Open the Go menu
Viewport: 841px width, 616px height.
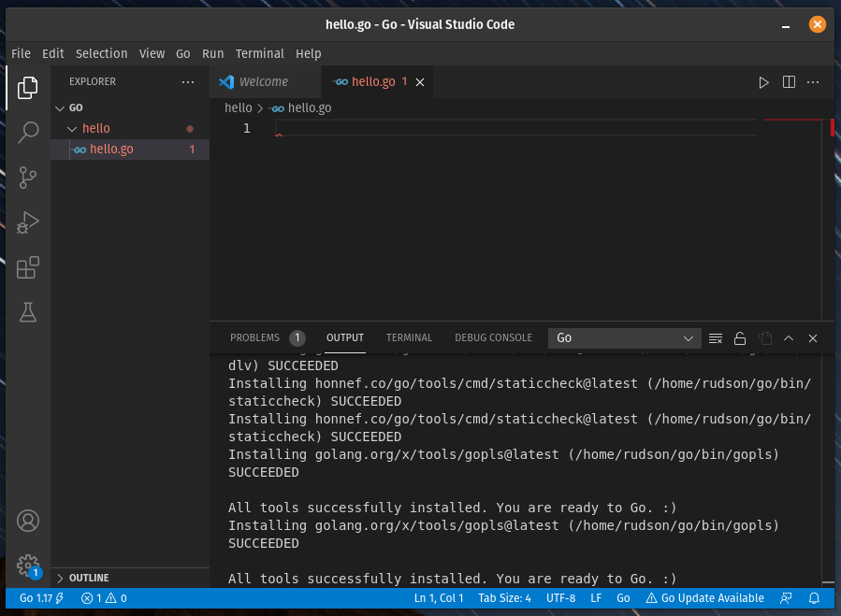click(x=183, y=53)
